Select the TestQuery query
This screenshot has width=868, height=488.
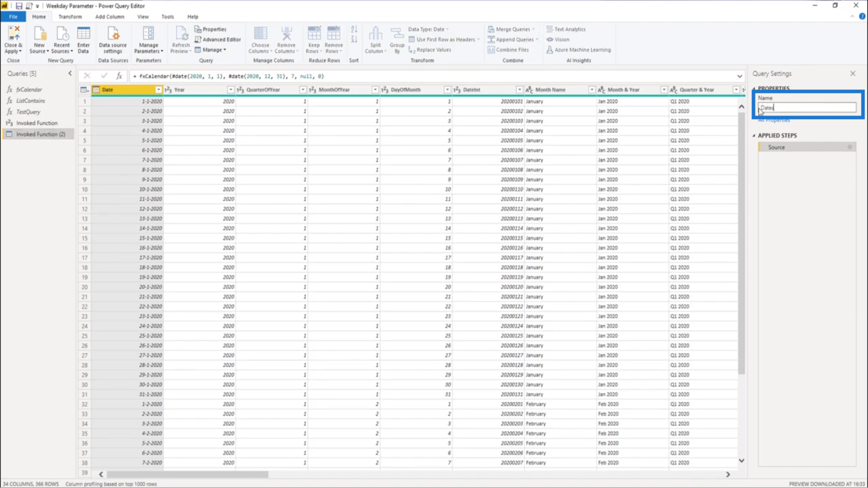click(x=38, y=112)
